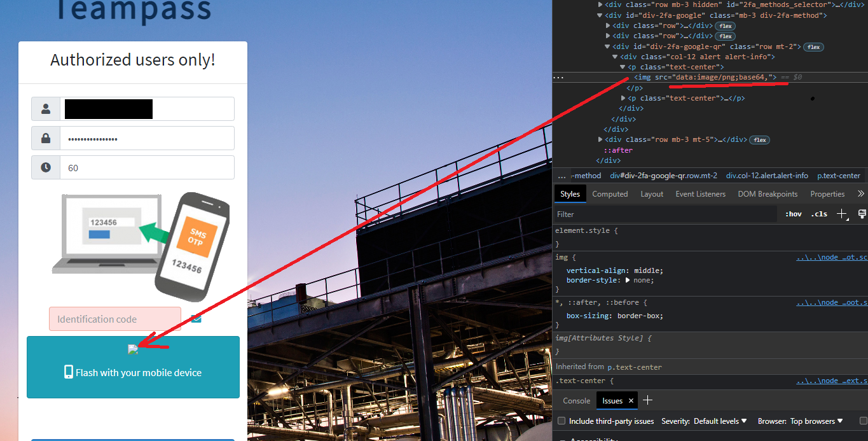Expand the border-style property arrow
Image resolution: width=868 pixels, height=441 pixels.
pos(627,279)
